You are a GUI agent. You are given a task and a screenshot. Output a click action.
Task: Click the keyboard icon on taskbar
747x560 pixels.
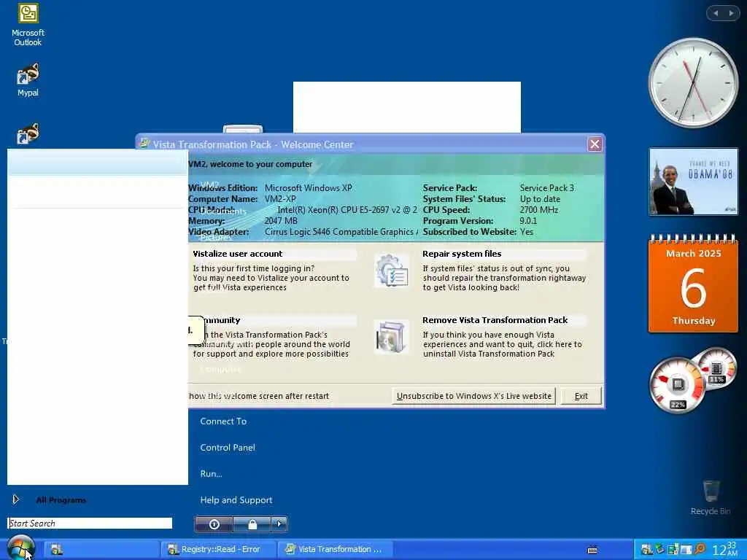pos(592,550)
